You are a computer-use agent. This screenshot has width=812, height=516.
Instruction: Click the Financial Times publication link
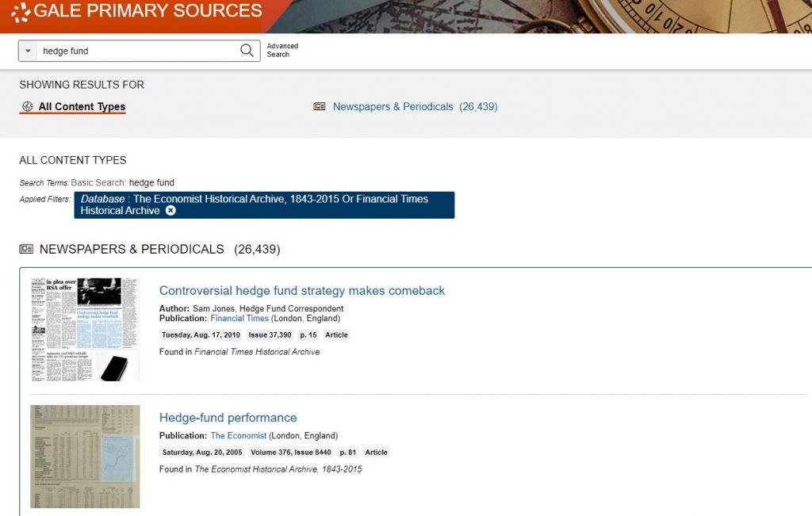239,319
